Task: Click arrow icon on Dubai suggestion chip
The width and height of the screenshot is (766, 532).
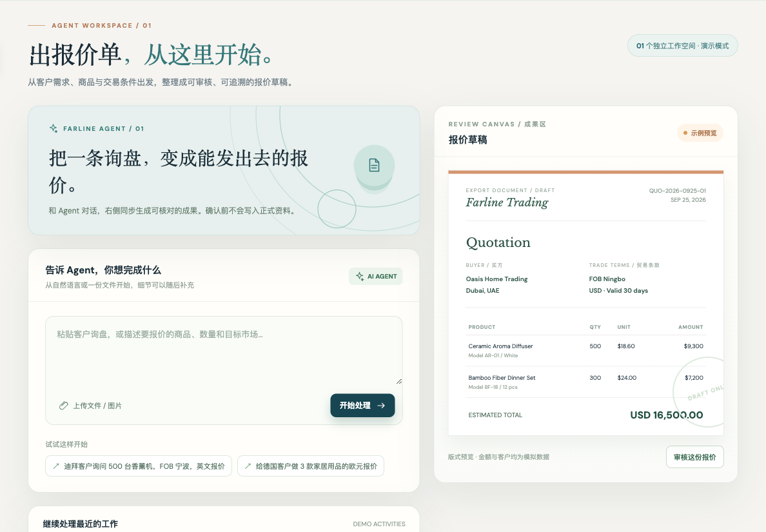Action: pyautogui.click(x=55, y=466)
